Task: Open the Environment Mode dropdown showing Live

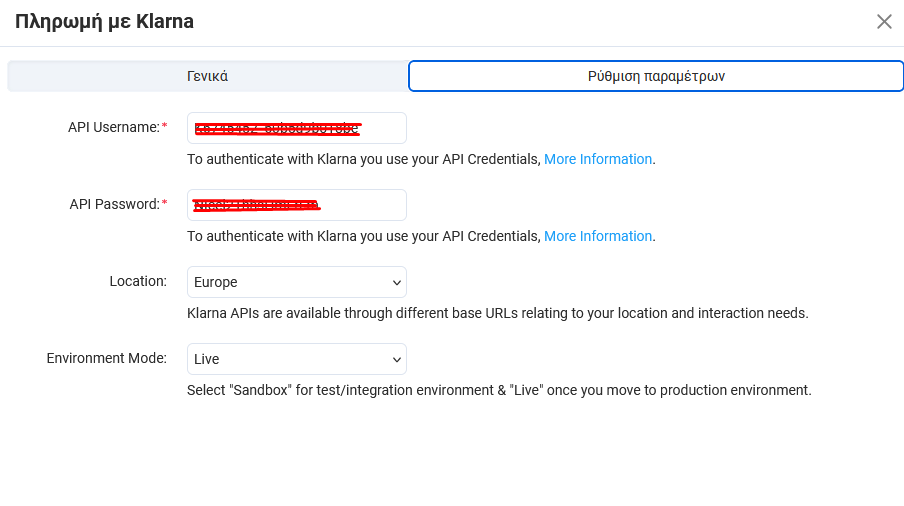Action: point(297,359)
